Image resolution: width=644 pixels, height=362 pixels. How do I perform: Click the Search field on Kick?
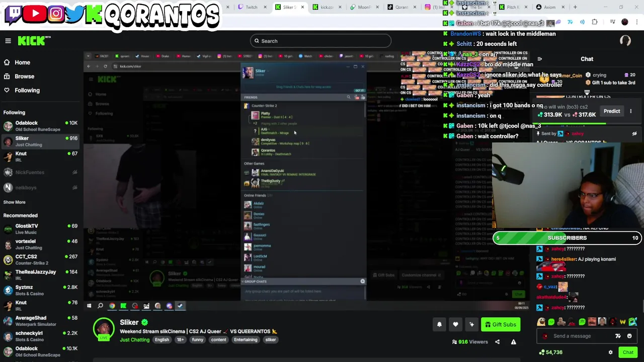(x=320, y=41)
